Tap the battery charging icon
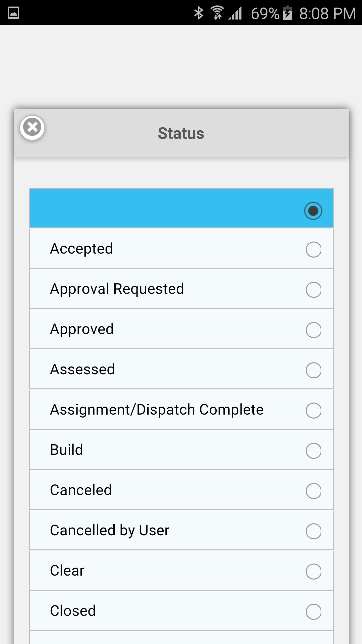The width and height of the screenshot is (362, 644). coord(288,13)
